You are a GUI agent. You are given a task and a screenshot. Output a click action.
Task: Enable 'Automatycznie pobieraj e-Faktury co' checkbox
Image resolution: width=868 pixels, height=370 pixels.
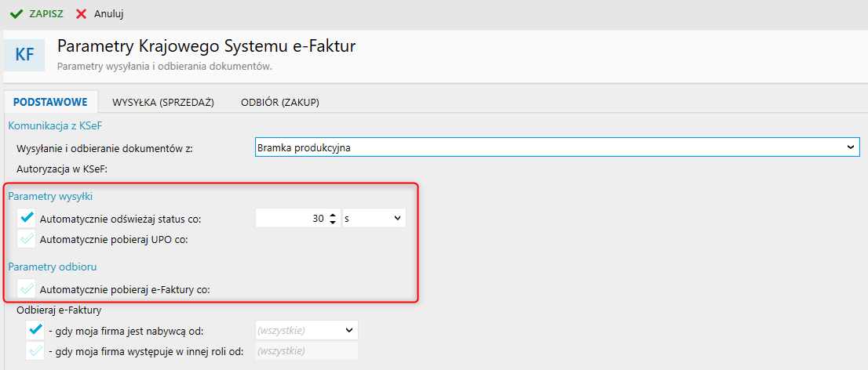tap(27, 288)
